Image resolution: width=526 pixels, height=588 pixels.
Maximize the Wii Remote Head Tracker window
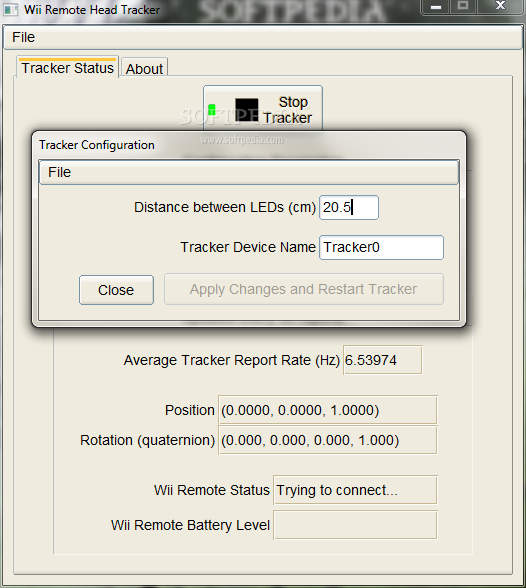coord(463,6)
